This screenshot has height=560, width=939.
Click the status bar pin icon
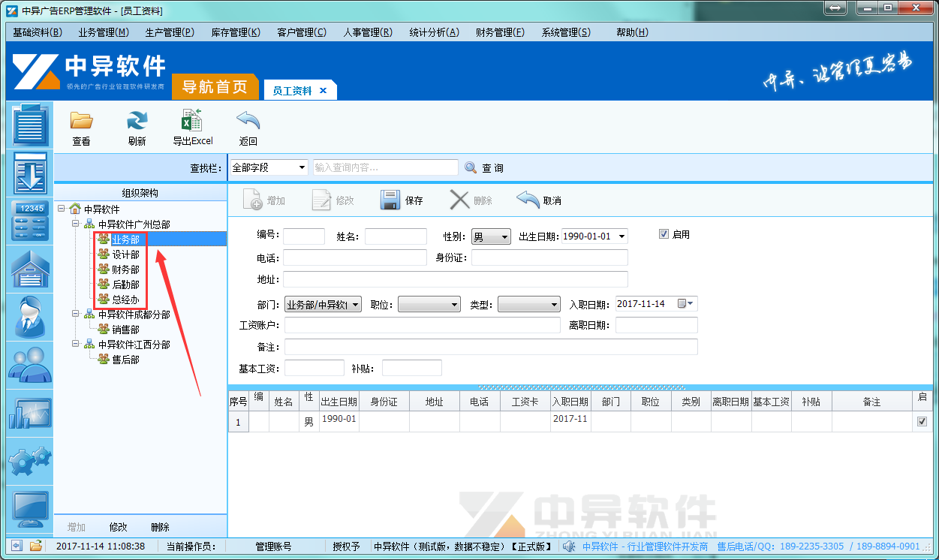coord(17,546)
